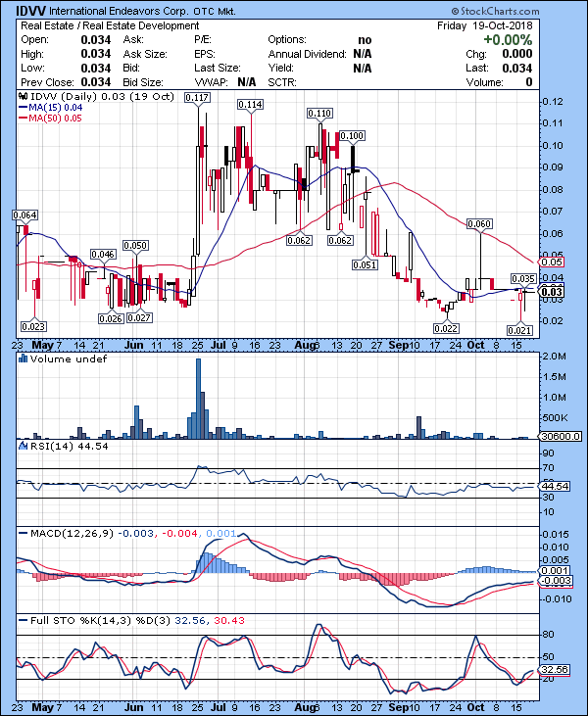Click the candlestick icon beside IDVV (Daily)
This screenshot has height=716, width=588.
(x=23, y=96)
